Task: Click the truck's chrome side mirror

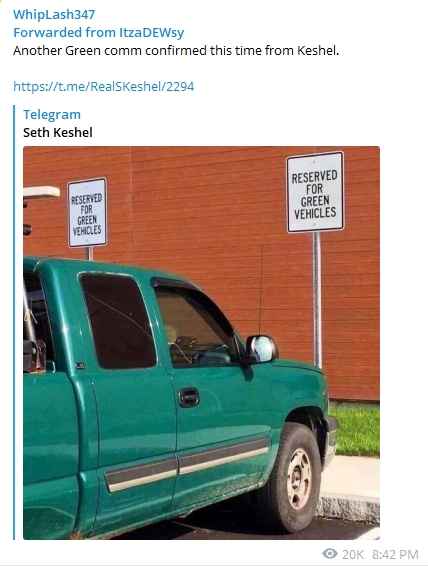Action: click(262, 349)
